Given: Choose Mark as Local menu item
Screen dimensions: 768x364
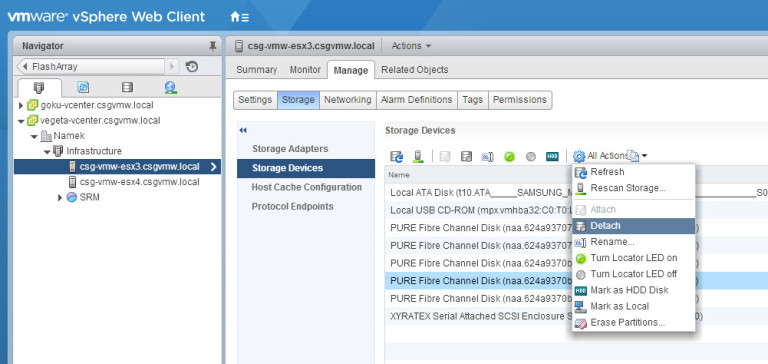Looking at the screenshot, I should pyautogui.click(x=633, y=307).
